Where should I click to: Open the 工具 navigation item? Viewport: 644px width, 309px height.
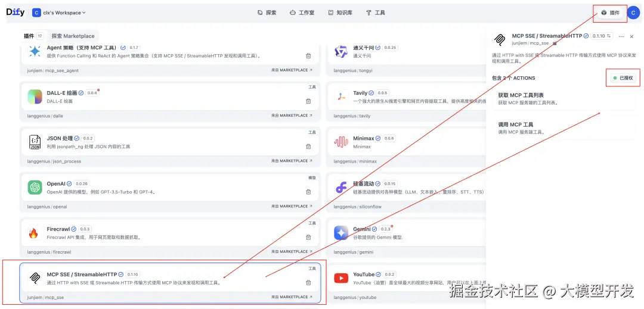[376, 13]
